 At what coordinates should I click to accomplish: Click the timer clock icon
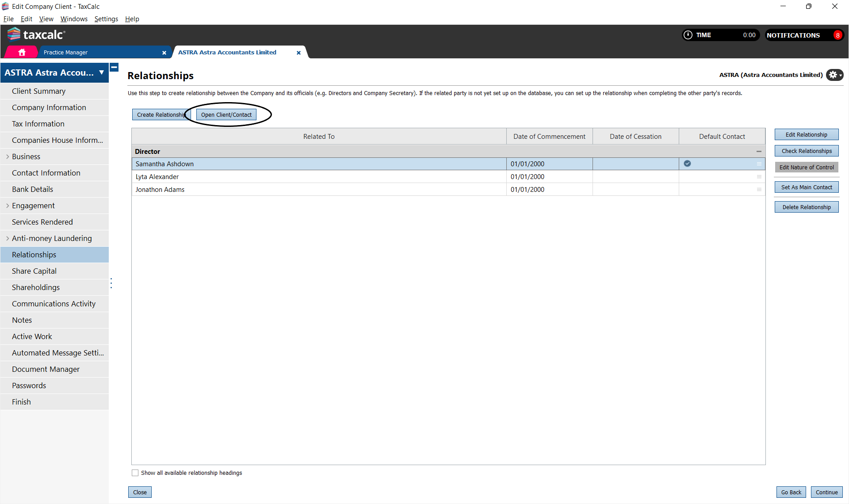pos(688,35)
